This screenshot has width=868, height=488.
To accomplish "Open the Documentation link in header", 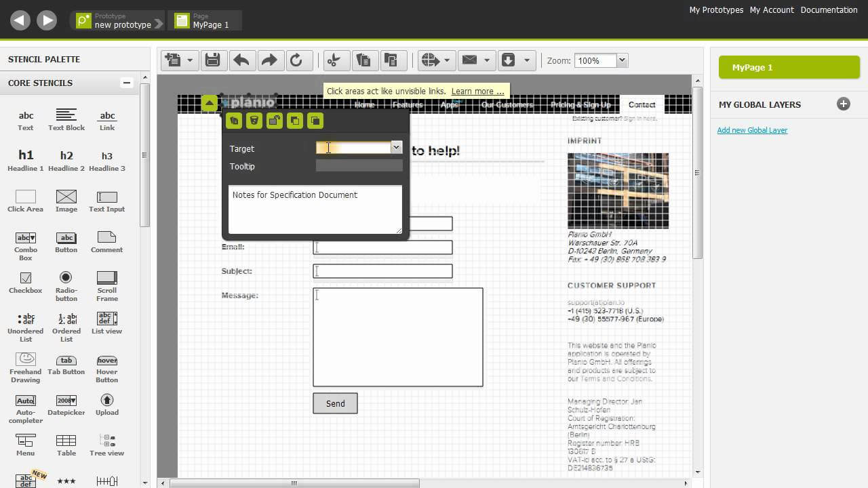I will pos(829,10).
